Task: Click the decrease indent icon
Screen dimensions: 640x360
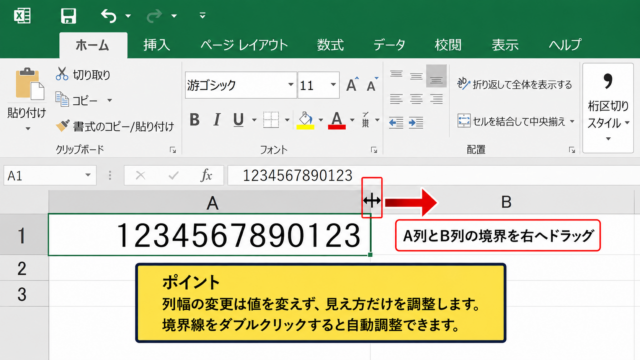Action: coord(396,122)
